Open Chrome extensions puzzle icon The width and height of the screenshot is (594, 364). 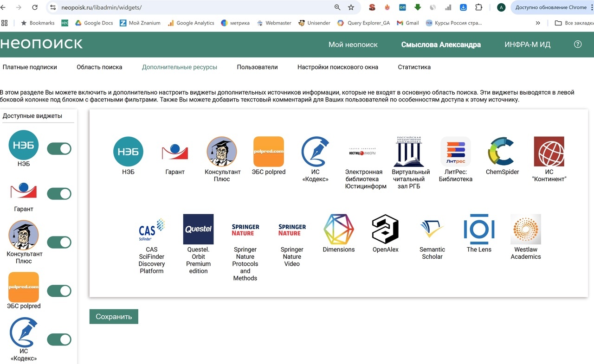478,7
